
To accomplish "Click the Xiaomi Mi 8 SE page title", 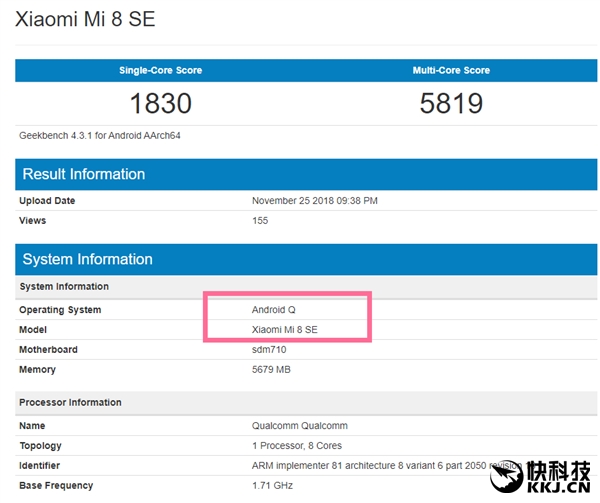I will coord(85,19).
